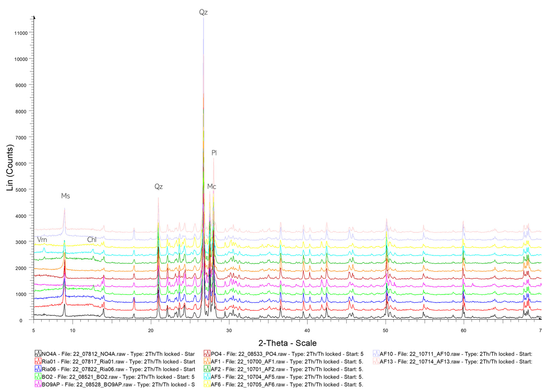Click the AF10 lavender legend icon
The image size is (551, 392).
tap(376, 354)
